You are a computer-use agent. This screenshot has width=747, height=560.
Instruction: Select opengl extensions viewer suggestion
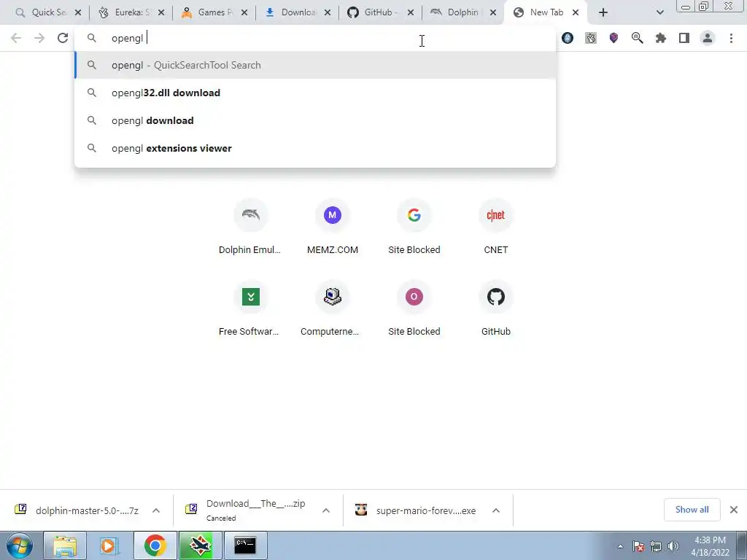click(315, 147)
